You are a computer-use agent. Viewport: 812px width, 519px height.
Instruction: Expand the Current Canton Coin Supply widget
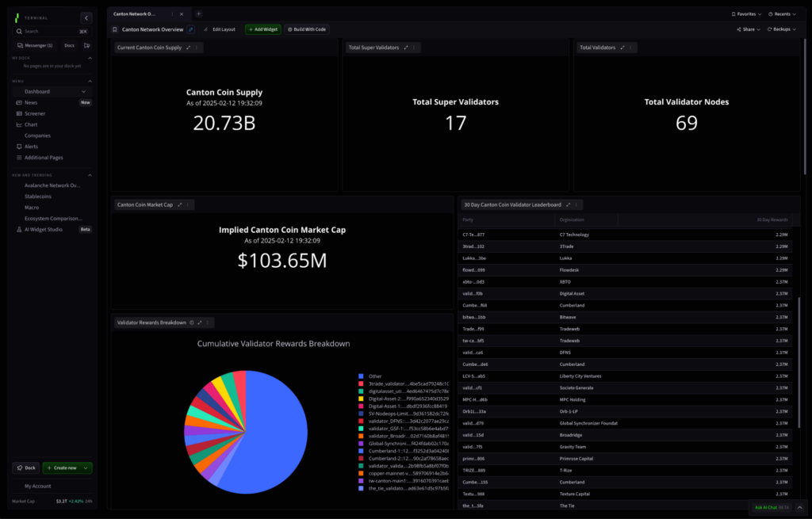189,48
